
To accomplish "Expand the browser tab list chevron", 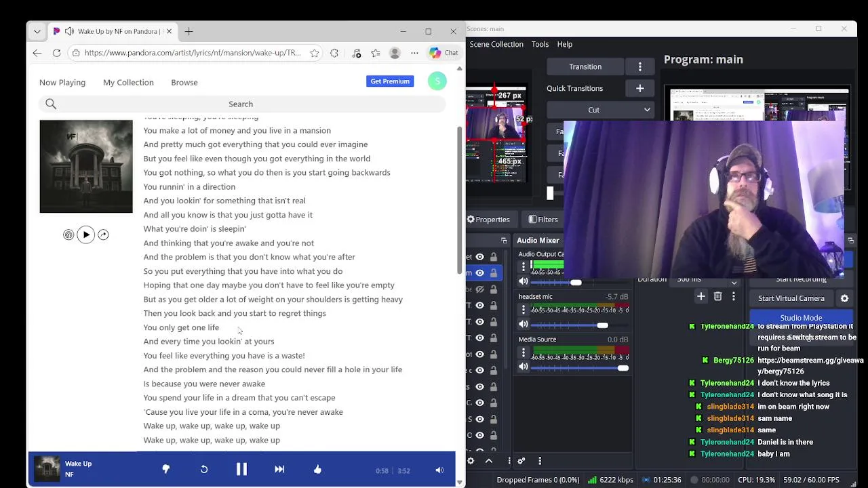I will tap(37, 31).
